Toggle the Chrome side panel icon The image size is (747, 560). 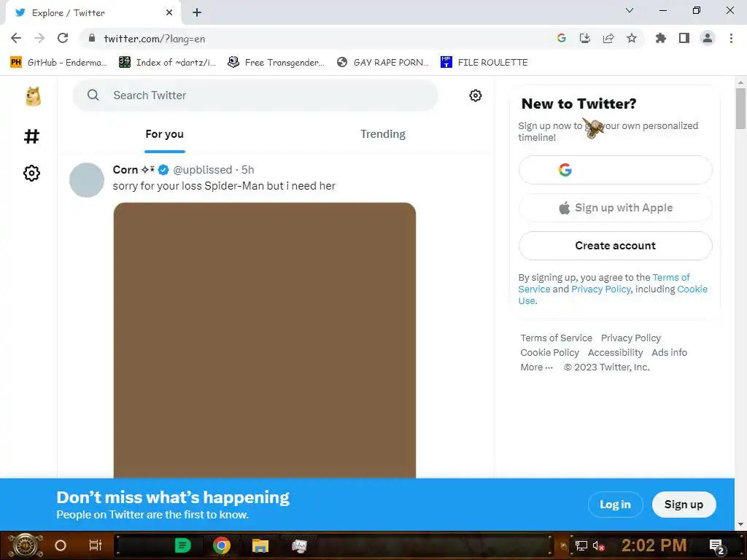coord(684,38)
